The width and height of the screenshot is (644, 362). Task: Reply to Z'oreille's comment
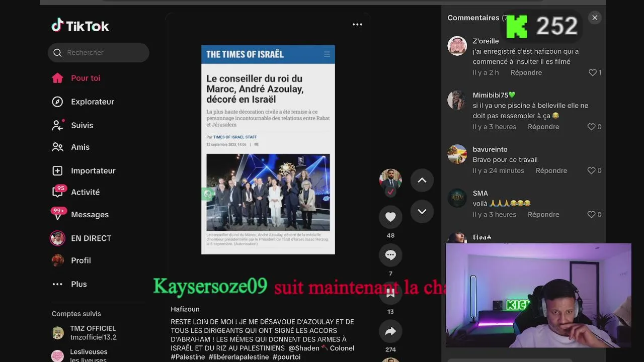526,72
